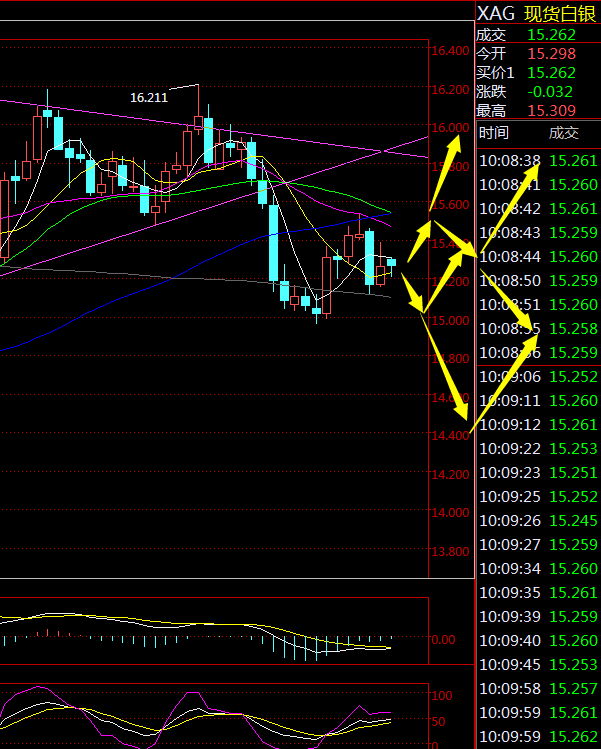
Task: Click the MACD histogram sub-chart panel
Action: click(214, 631)
